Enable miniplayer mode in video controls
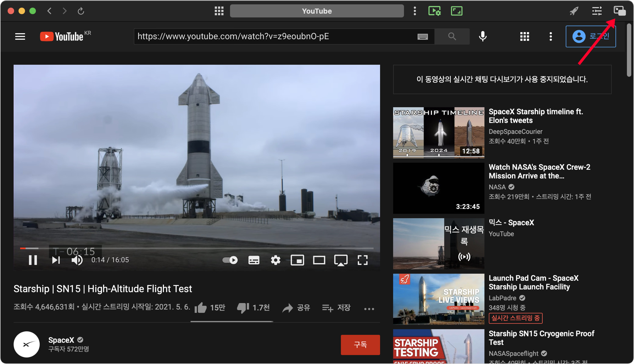The image size is (634, 364). [x=297, y=260]
